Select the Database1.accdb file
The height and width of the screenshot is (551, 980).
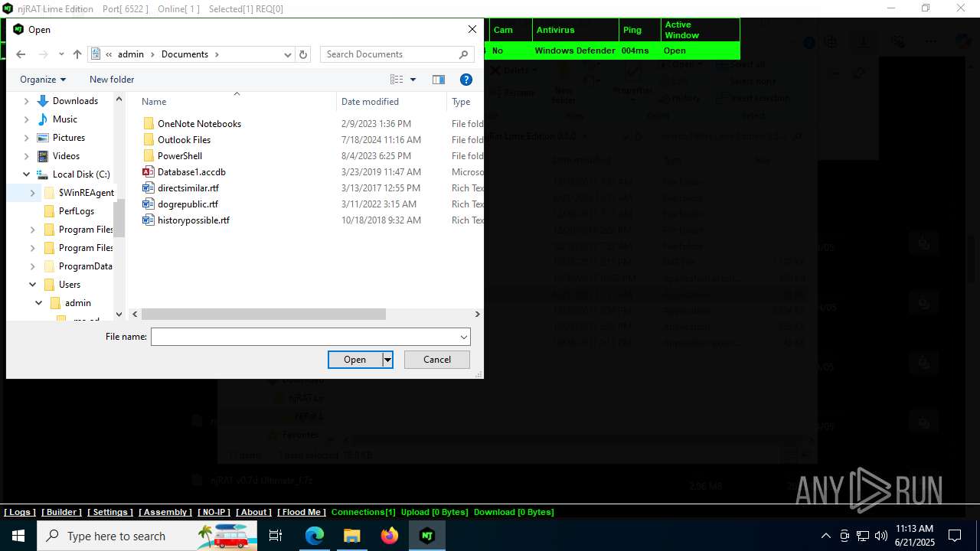tap(191, 172)
